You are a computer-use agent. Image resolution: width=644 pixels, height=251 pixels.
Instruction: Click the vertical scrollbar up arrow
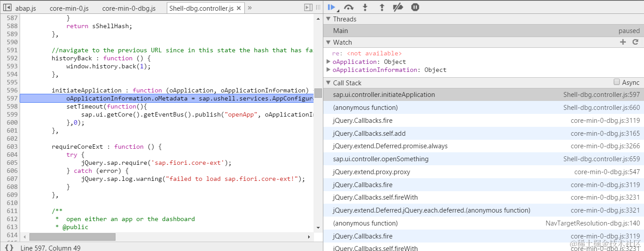pyautogui.click(x=318, y=18)
